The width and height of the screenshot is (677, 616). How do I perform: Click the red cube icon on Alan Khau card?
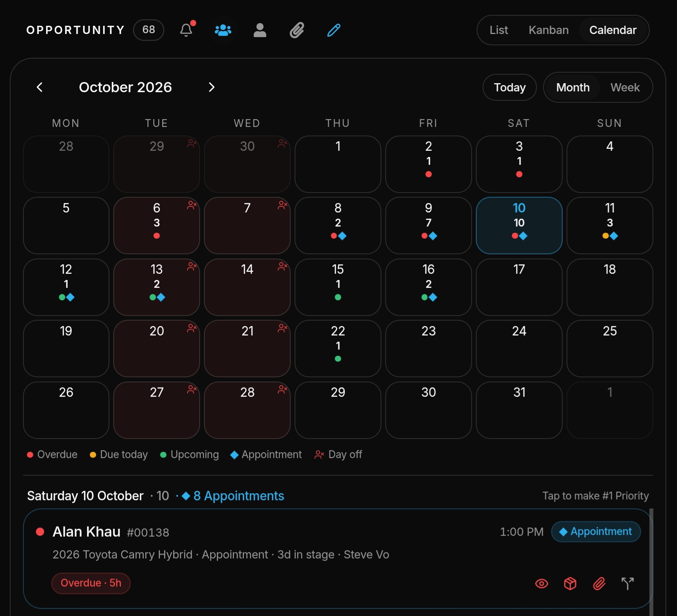570,584
